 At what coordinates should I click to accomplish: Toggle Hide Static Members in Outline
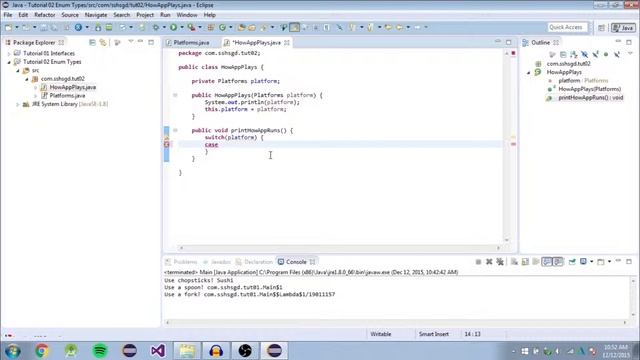(x=596, y=54)
